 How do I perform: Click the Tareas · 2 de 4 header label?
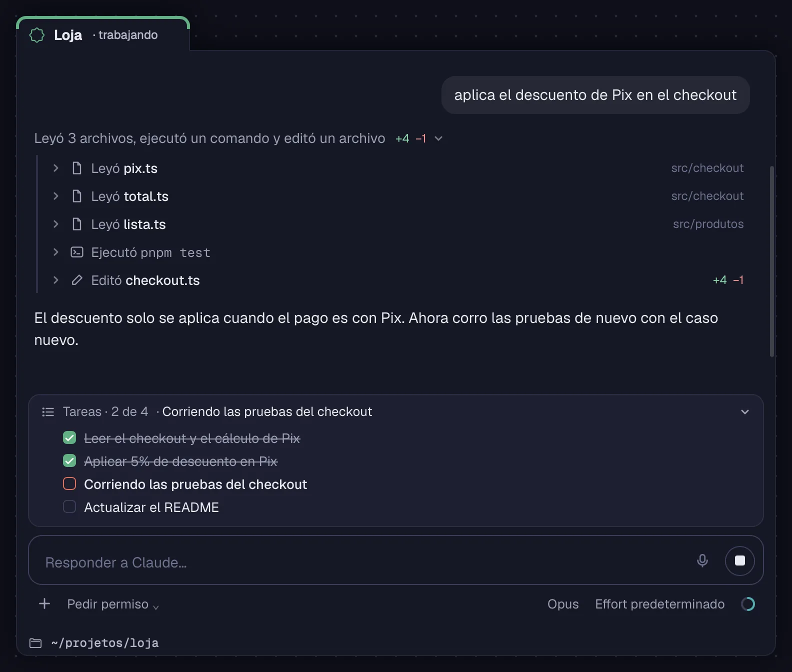[x=105, y=411]
